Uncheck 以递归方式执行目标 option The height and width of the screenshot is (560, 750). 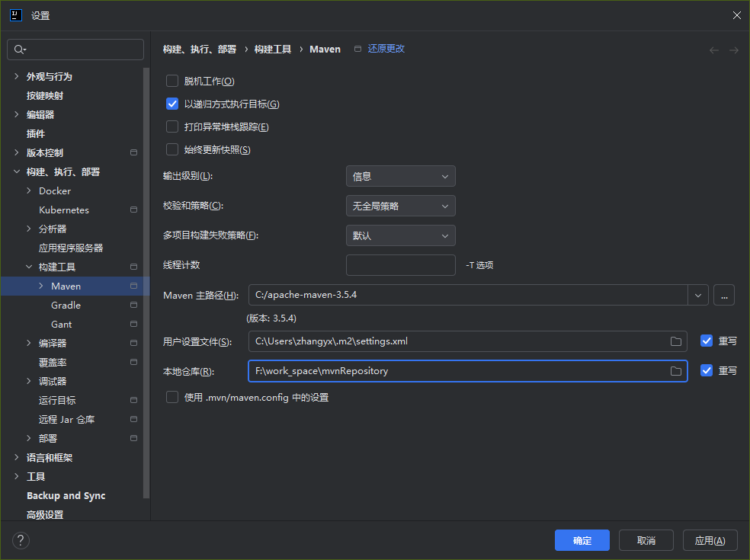171,104
